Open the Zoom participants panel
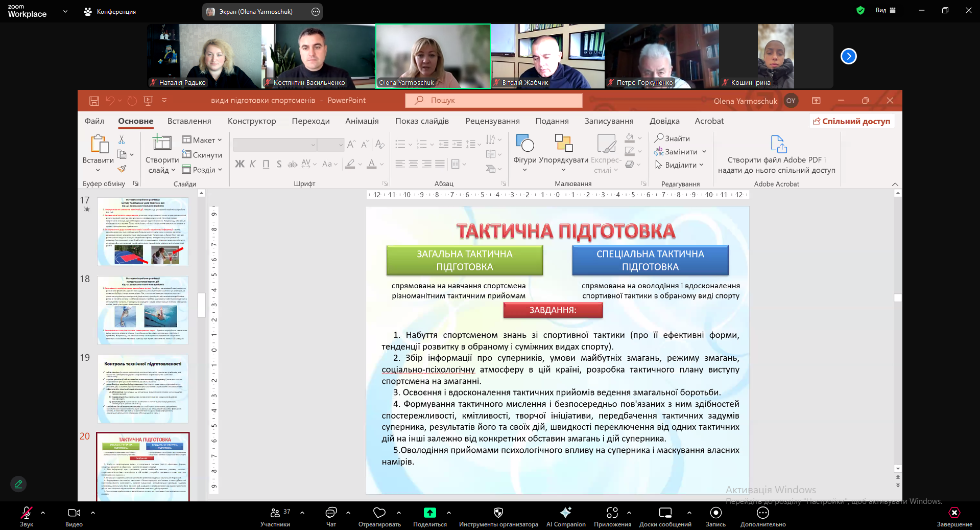Viewport: 980px width, 530px height. coord(275,513)
